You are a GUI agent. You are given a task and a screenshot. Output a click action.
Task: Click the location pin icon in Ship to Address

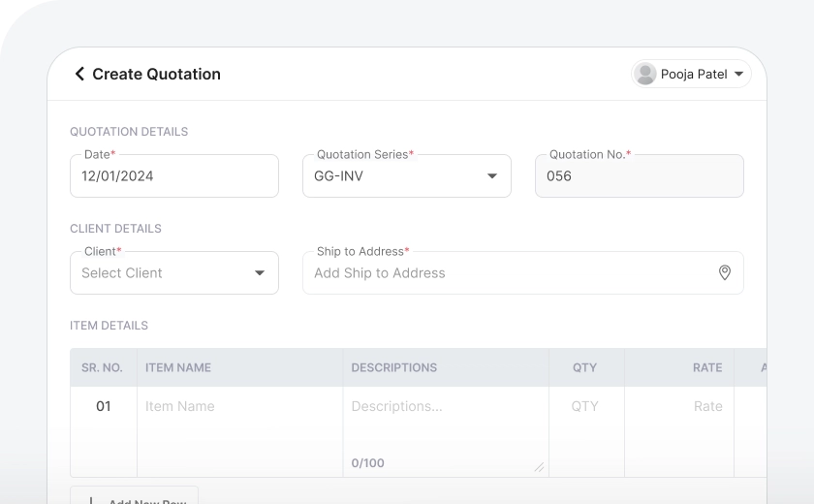click(x=724, y=273)
